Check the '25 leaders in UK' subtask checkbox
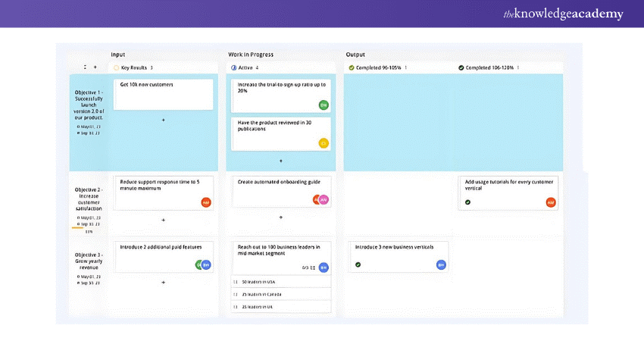The height and width of the screenshot is (341, 644). click(236, 307)
